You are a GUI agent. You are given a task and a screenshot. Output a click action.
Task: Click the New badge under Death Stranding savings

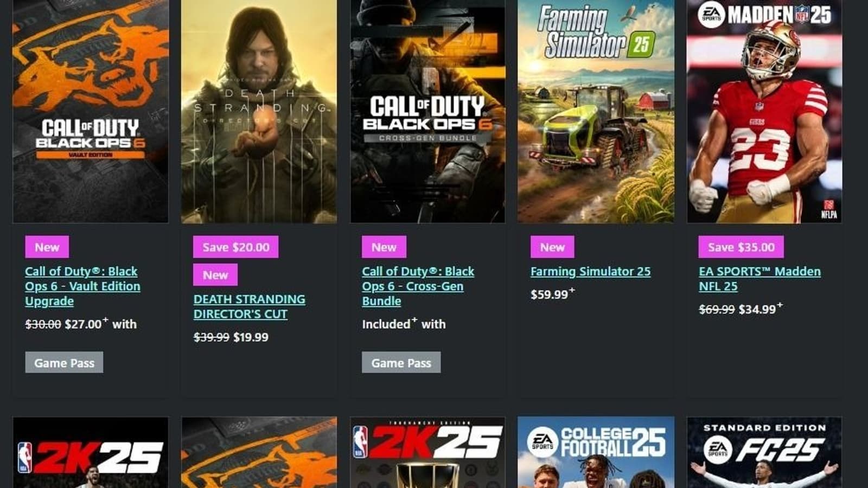215,274
